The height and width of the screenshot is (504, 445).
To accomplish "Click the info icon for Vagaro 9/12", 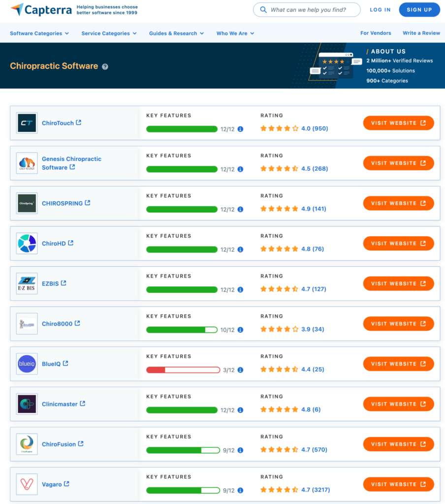I will point(240,491).
